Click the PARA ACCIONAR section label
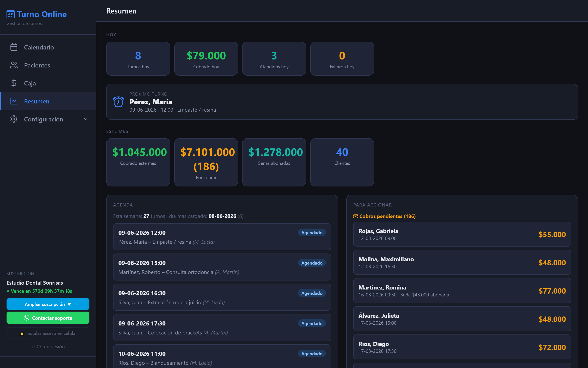This screenshot has height=368, width=588. 372,205
